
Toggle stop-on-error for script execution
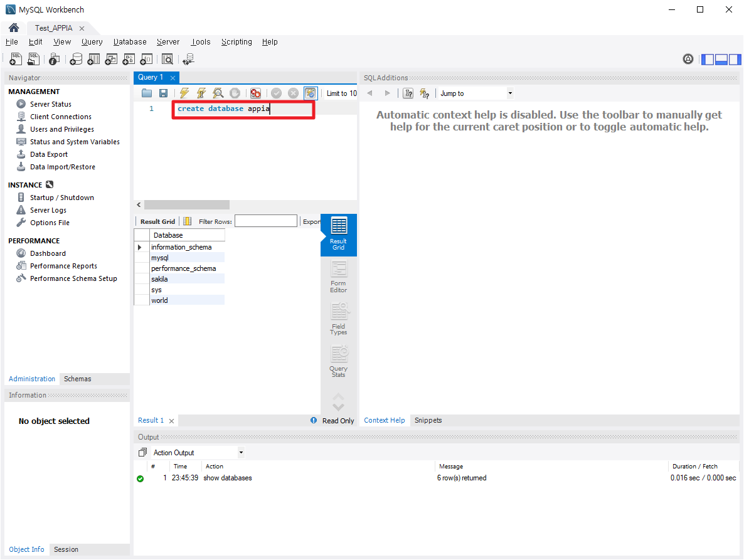click(256, 93)
